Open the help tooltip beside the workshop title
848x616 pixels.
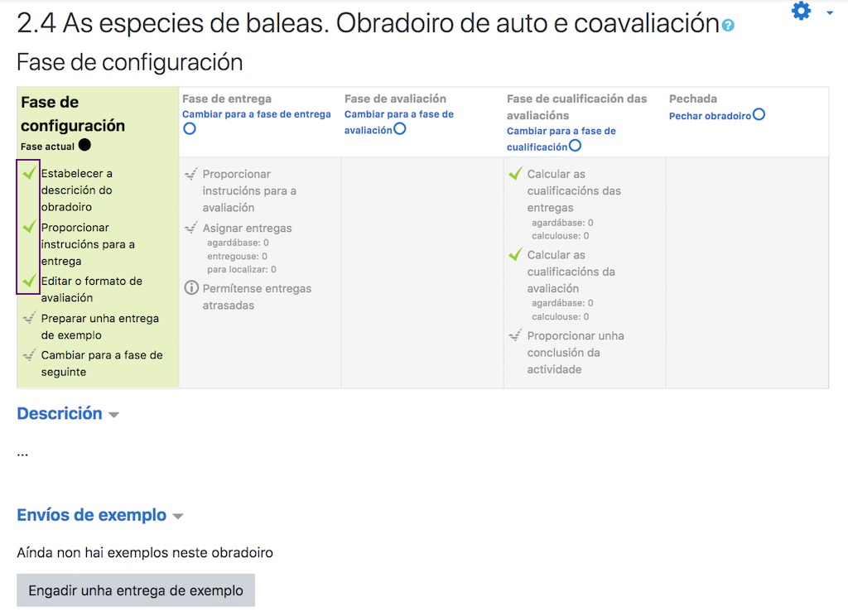(x=729, y=24)
